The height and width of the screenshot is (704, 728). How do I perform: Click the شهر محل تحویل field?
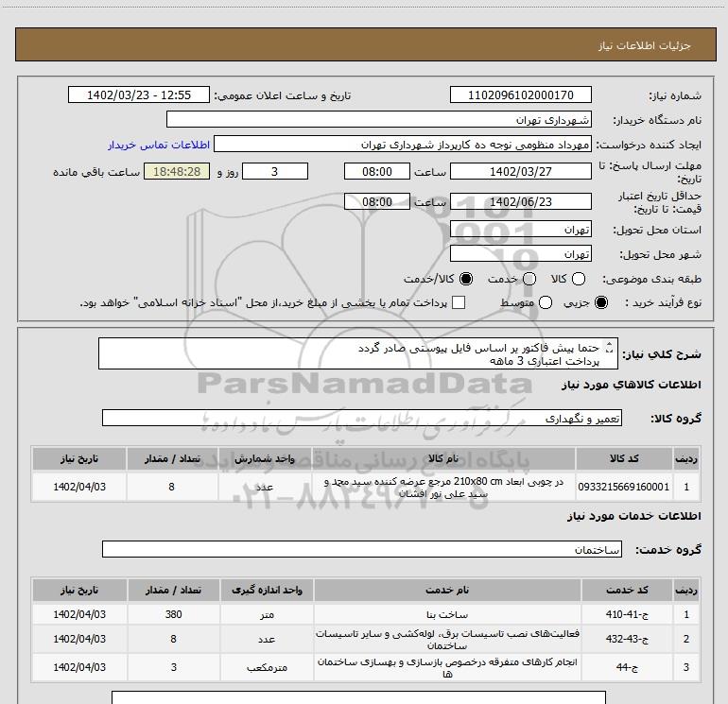(520, 254)
